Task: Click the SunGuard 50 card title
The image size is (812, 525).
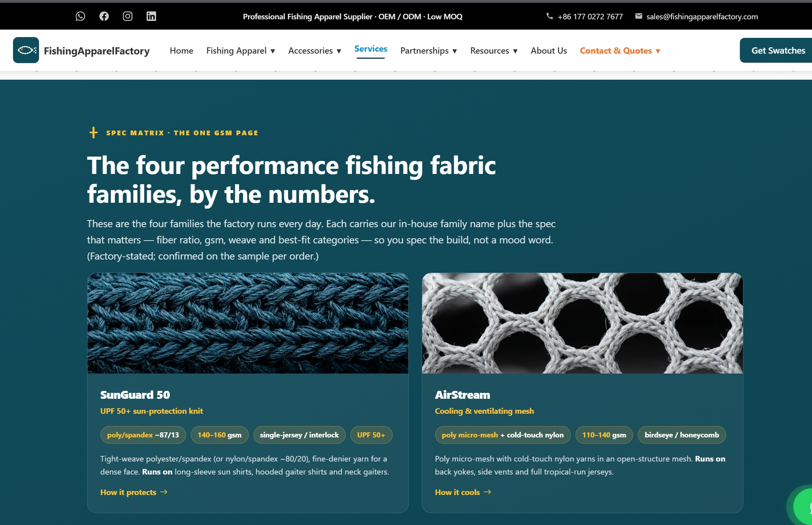Action: click(135, 395)
